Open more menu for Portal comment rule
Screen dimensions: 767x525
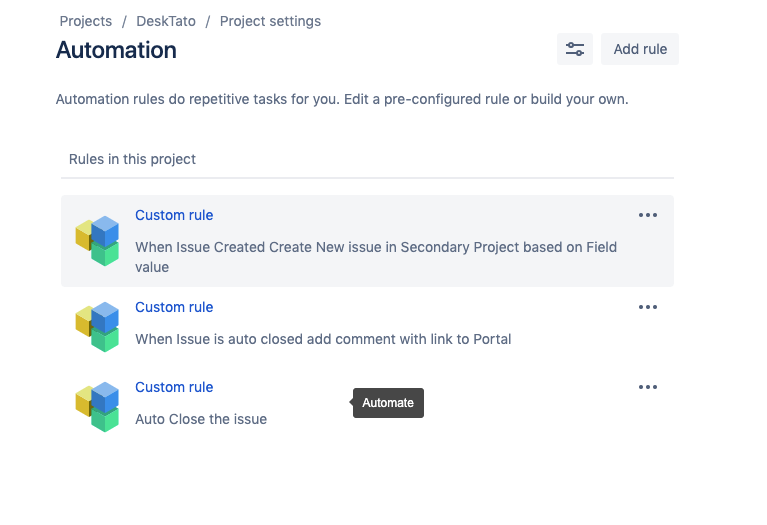(x=648, y=307)
